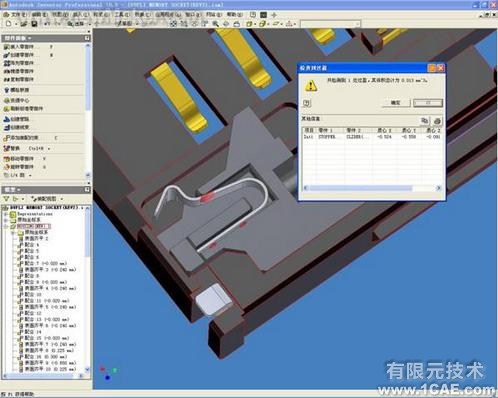Screen dimensions: 498x398
Task: Click vertical scrollbar of model browser tree
Action: [88, 288]
